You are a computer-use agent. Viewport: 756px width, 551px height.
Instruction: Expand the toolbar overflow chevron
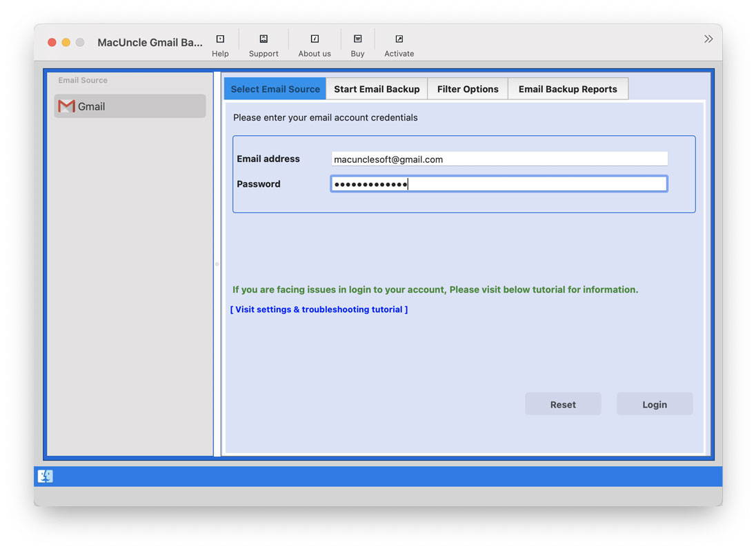708,39
